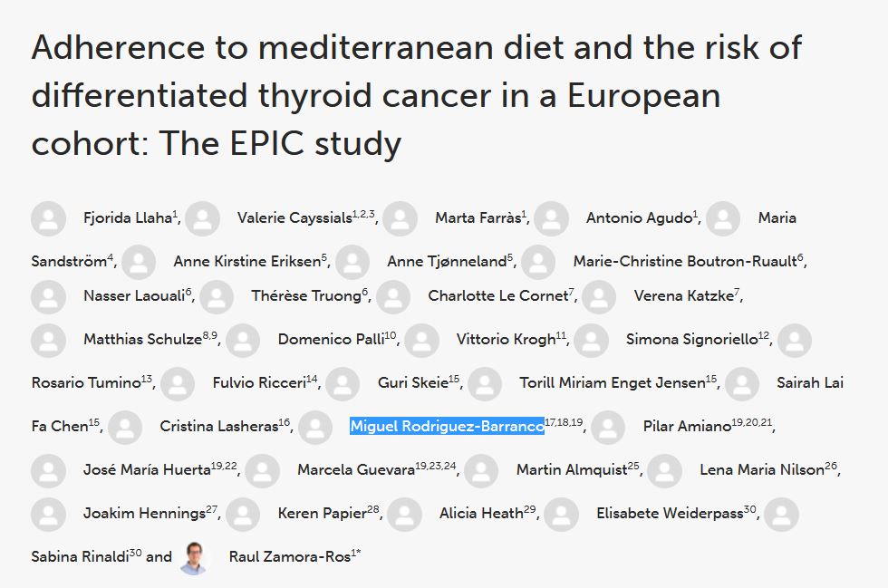Click avatar icon beside Domenico Palli
The image size is (888, 588).
click(x=243, y=340)
